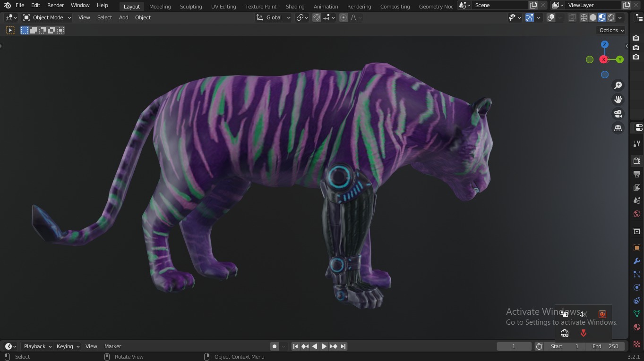Open the proportional editing falloff dropdown
This screenshot has width=644, height=361.
[x=356, y=17]
